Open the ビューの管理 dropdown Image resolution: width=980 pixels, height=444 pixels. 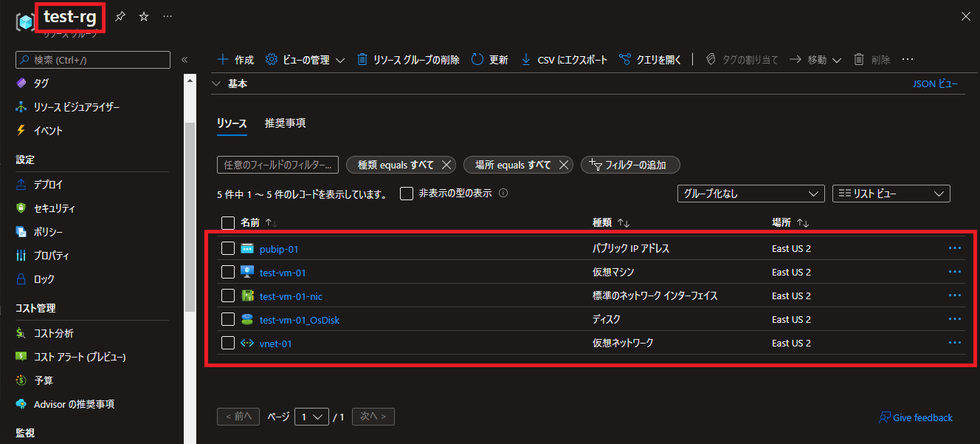tap(305, 60)
